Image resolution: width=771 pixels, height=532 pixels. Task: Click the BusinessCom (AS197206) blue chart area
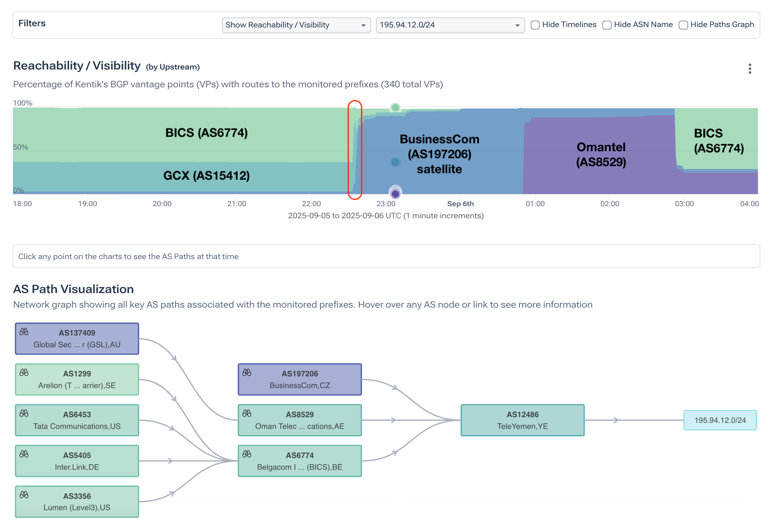(439, 154)
